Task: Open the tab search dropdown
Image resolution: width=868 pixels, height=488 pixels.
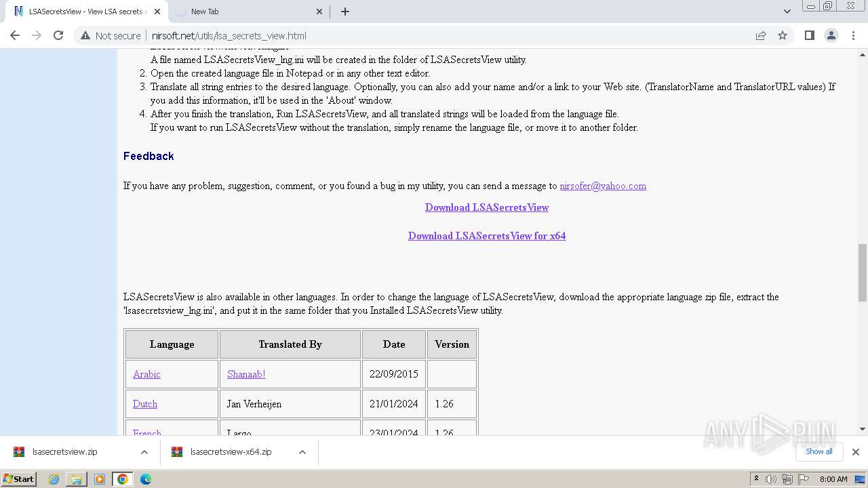Action: click(x=787, y=12)
